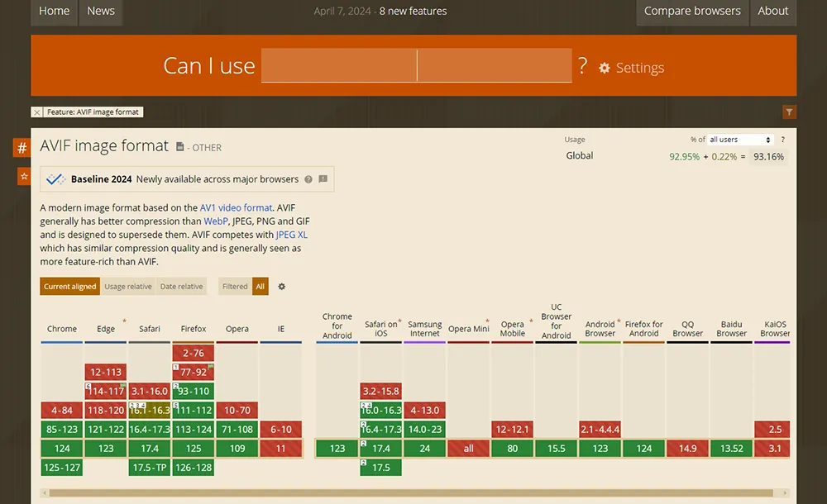Click Samsung Internet 4-13.0 cell
Image resolution: width=827 pixels, height=504 pixels.
point(424,410)
